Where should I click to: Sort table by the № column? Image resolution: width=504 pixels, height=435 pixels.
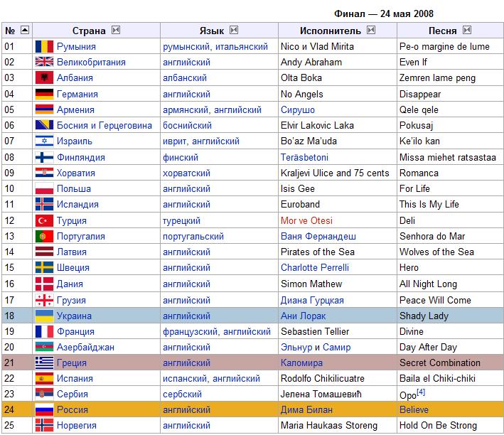25,31
